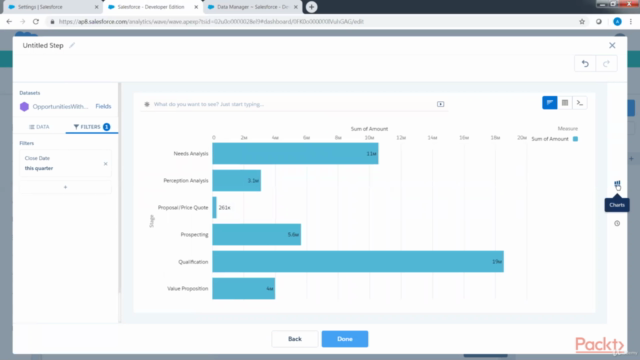Select Salesforce - Developer Edition browser tab
Image resolution: width=640 pixels, height=360 pixels.
point(150,7)
